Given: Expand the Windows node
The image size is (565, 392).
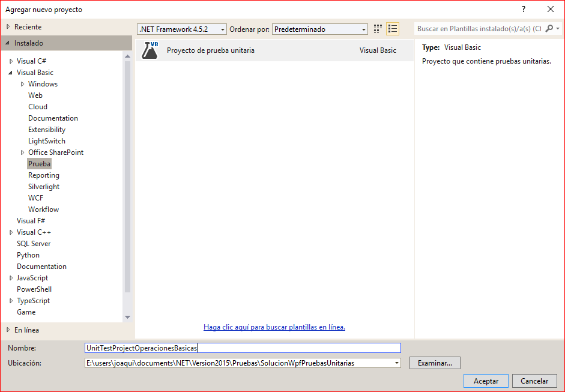Looking at the screenshot, I should pyautogui.click(x=22, y=84).
